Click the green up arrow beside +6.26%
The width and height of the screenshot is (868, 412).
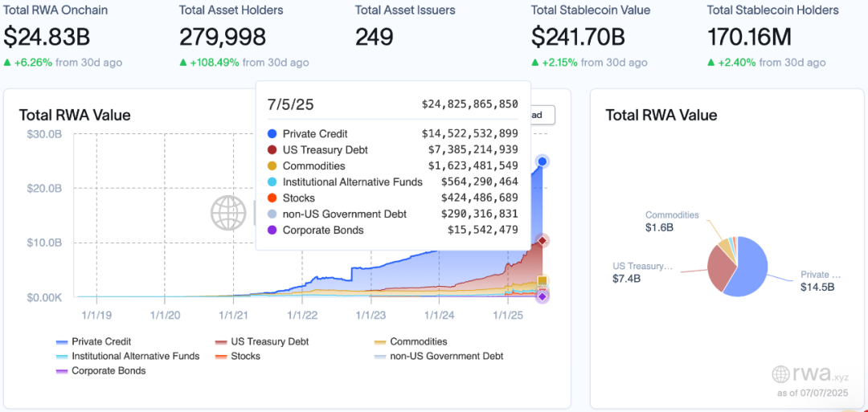click(7, 63)
